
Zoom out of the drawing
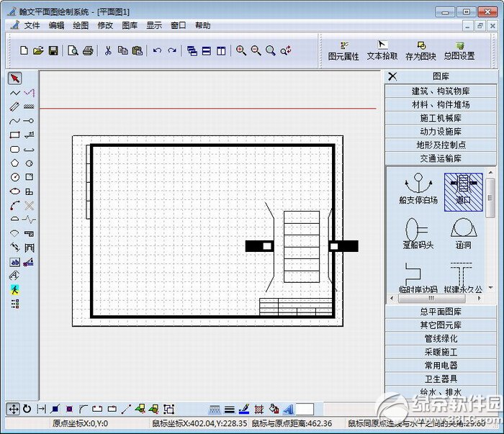(x=256, y=50)
